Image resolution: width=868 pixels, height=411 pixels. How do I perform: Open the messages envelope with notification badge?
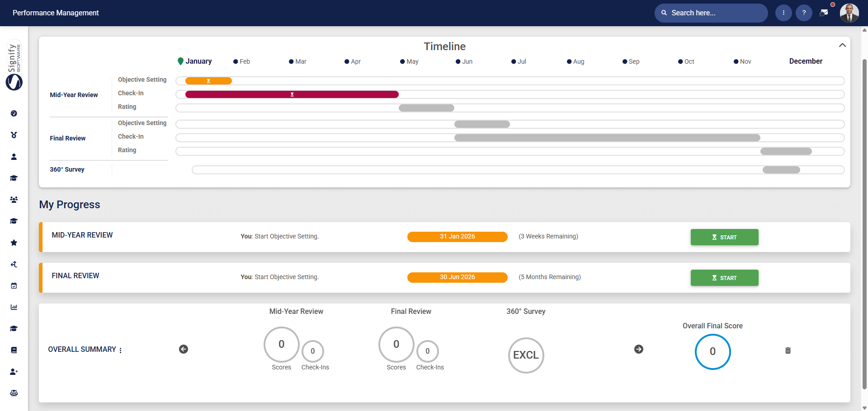click(825, 13)
